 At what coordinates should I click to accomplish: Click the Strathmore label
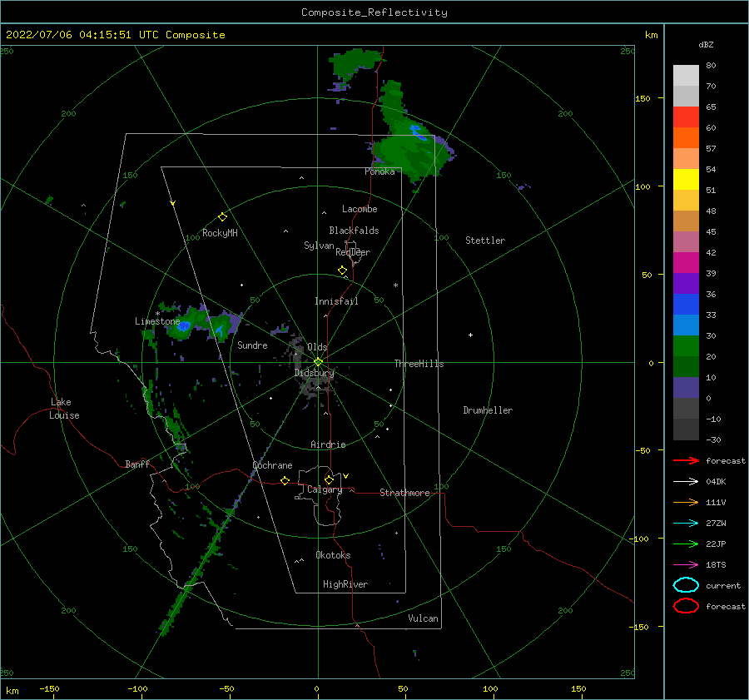404,493
